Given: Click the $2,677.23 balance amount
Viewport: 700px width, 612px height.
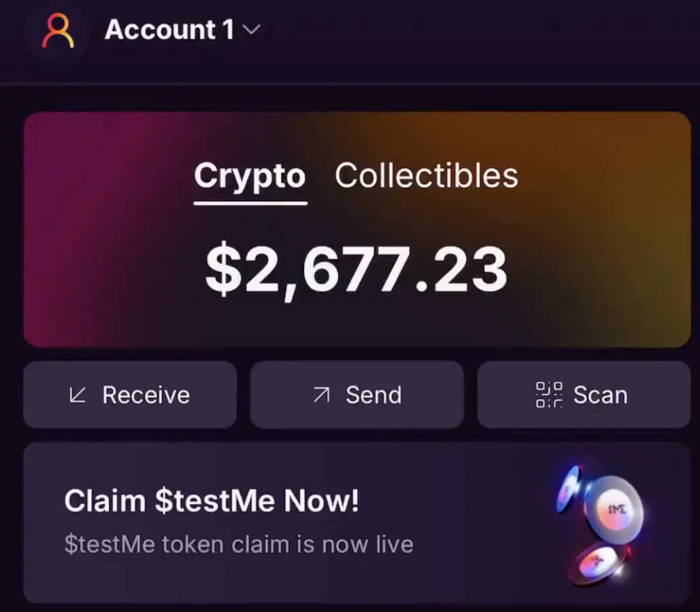Looking at the screenshot, I should [356, 271].
